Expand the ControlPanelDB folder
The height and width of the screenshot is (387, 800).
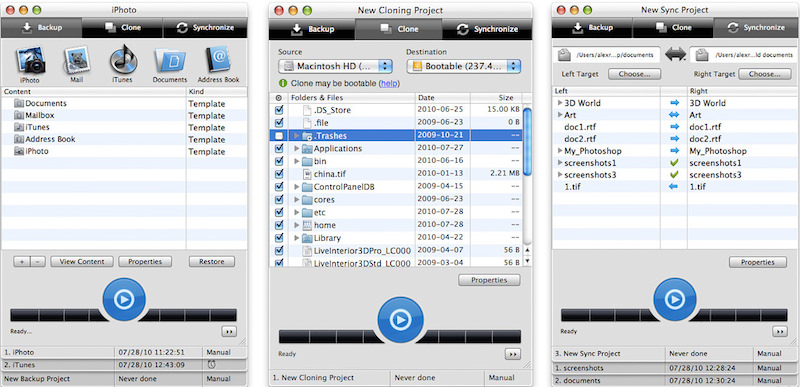(296, 187)
